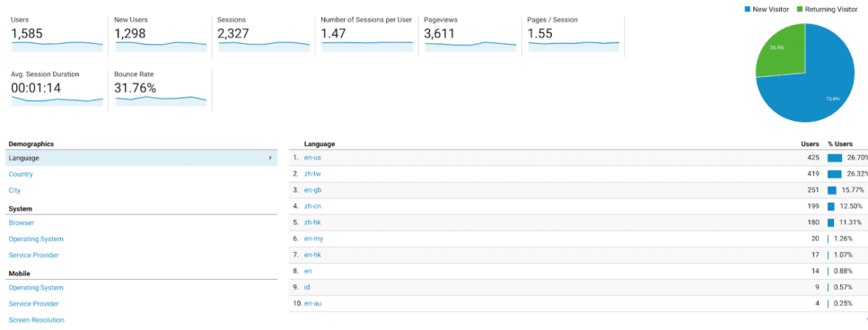Click the 15.77% bar for en-gb
The image size is (868, 330).
tap(831, 190)
